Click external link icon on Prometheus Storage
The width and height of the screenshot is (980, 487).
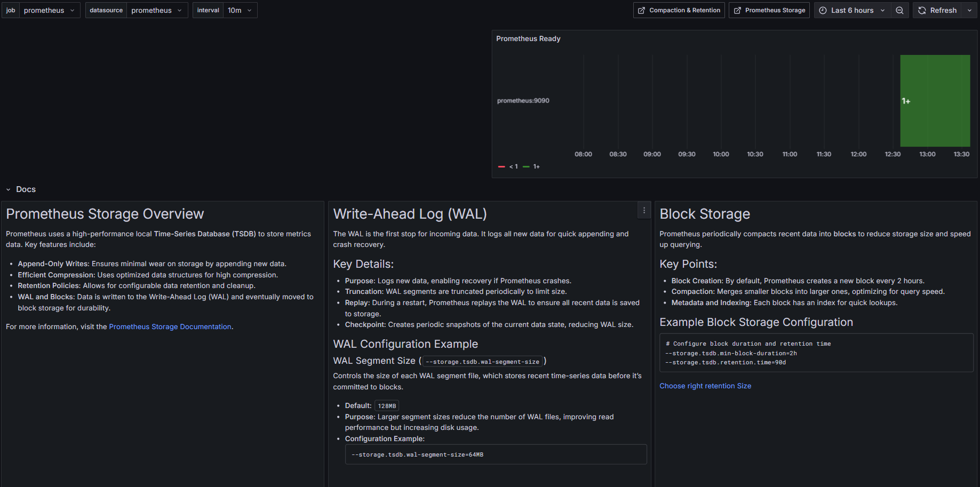point(737,10)
